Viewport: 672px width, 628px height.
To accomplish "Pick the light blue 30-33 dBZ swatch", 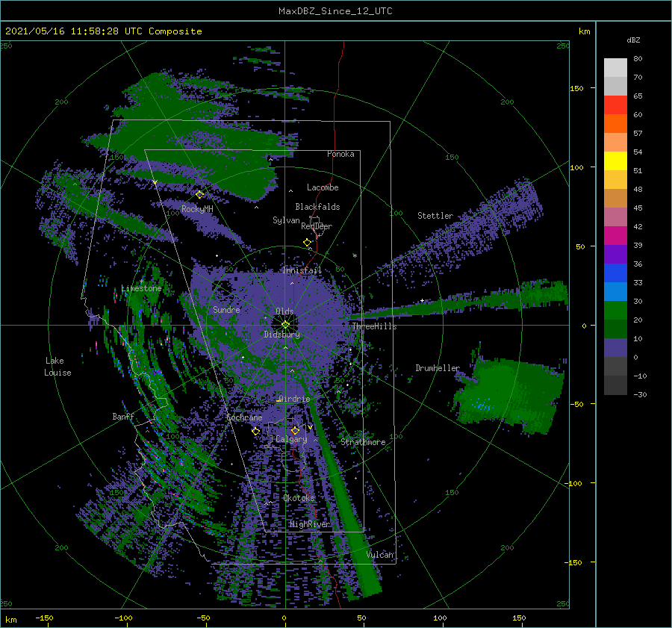I will (x=615, y=291).
